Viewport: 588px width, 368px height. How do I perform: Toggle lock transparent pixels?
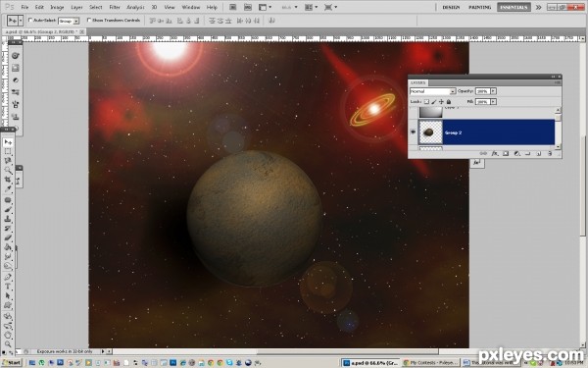[x=426, y=102]
